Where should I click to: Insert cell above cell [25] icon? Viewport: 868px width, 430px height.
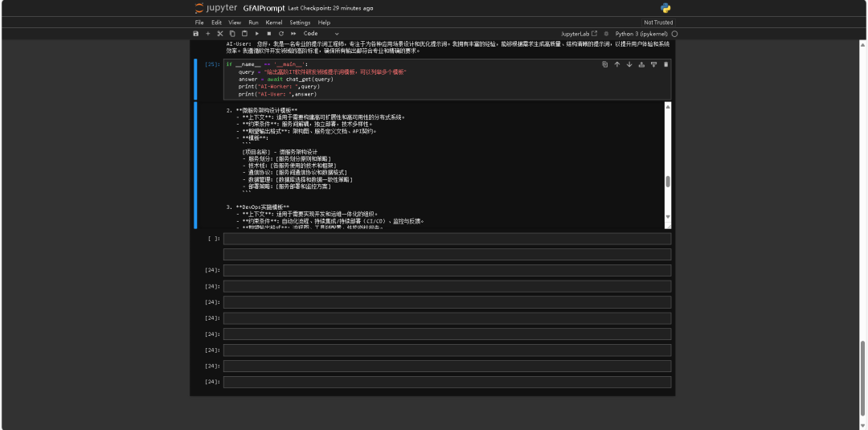(x=641, y=65)
